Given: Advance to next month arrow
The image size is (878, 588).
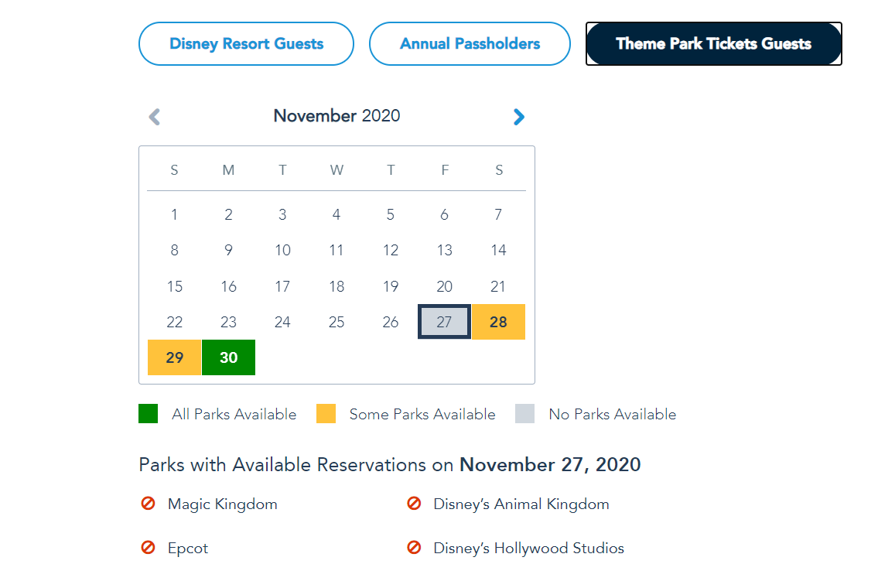Looking at the screenshot, I should [518, 117].
